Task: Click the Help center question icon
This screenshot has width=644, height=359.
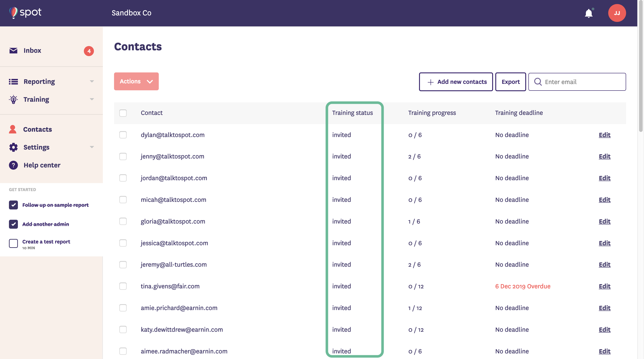Action: pyautogui.click(x=13, y=165)
